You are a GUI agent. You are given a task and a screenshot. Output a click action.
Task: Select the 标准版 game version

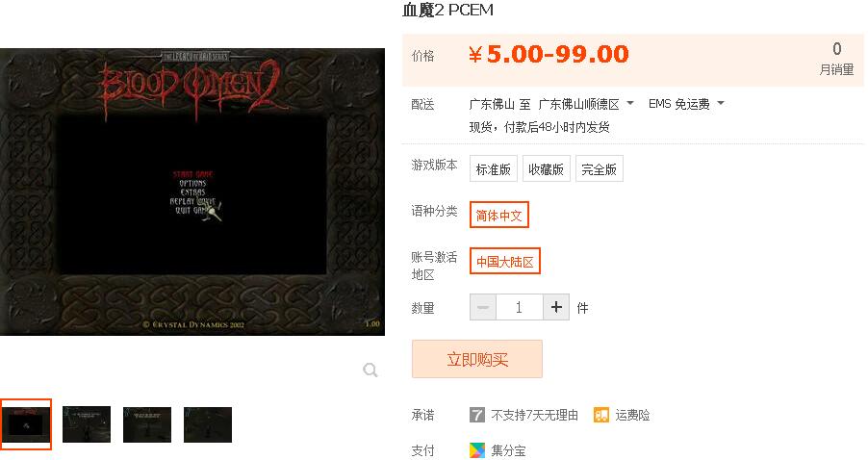(494, 168)
